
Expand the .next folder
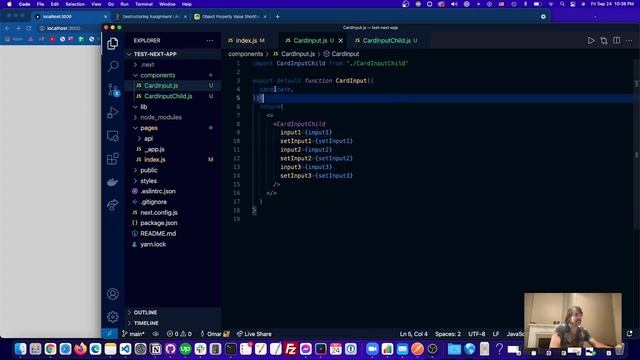[x=173, y=64]
